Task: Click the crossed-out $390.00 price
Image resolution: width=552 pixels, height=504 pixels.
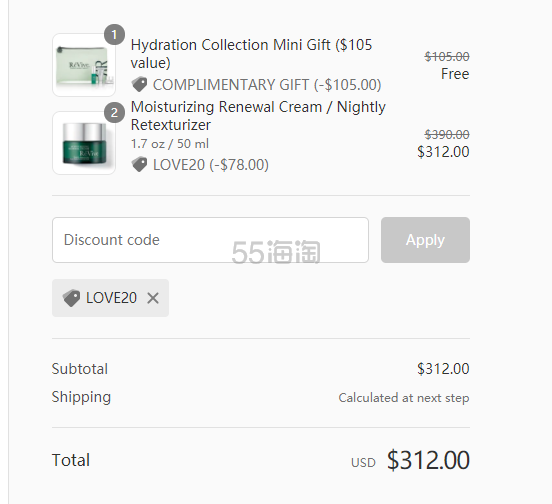Action: click(447, 134)
